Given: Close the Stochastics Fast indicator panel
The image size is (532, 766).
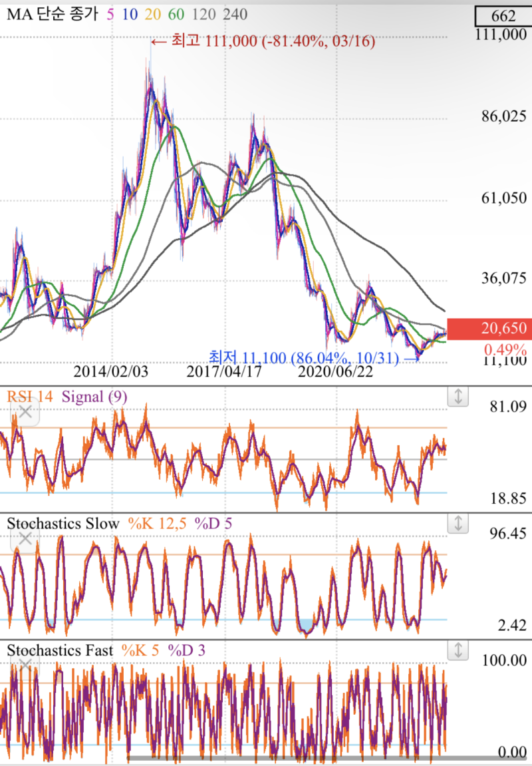Looking at the screenshot, I should 25,666.
